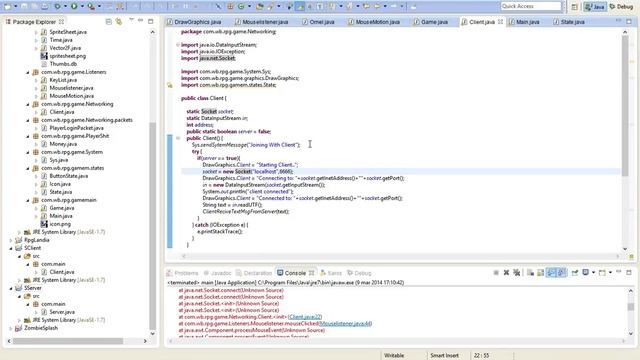640x360 pixels.
Task: Click the Open Type toolbar icon
Action: pos(260,6)
